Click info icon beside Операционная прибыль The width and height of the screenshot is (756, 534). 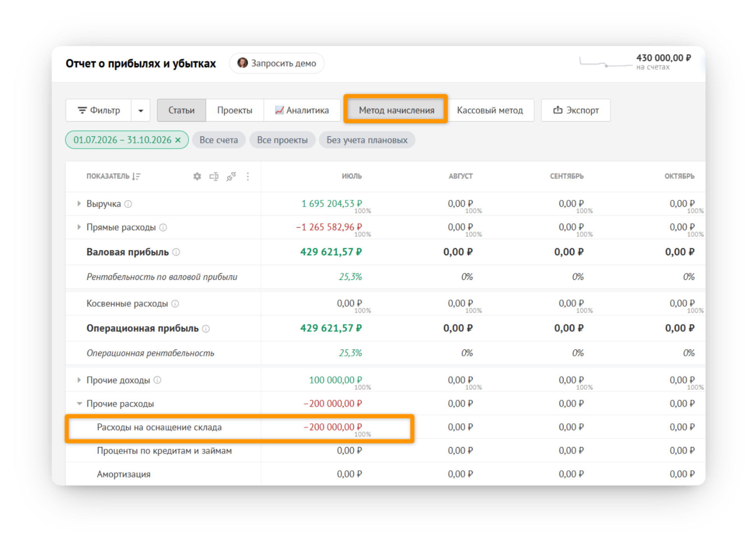pyautogui.click(x=206, y=329)
